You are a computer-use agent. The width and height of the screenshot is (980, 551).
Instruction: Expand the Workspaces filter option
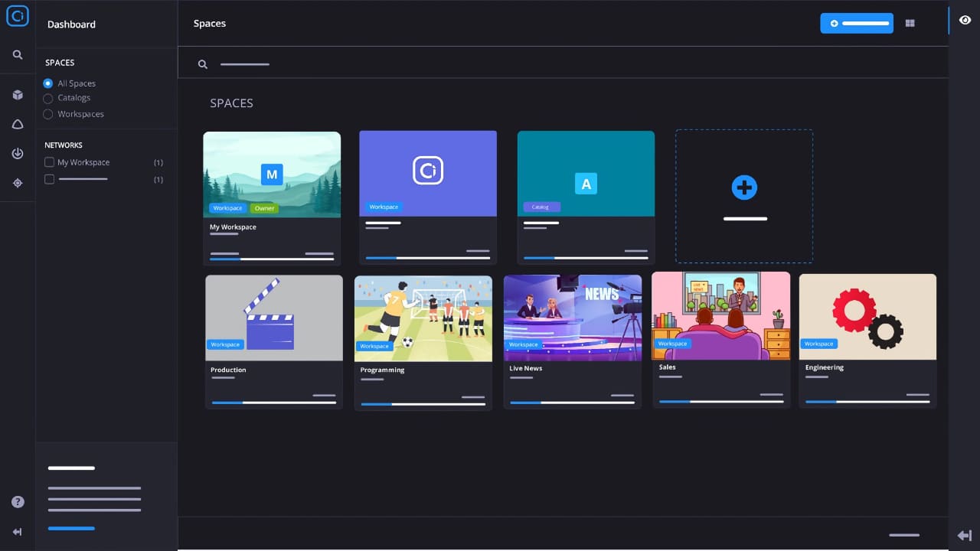48,113
